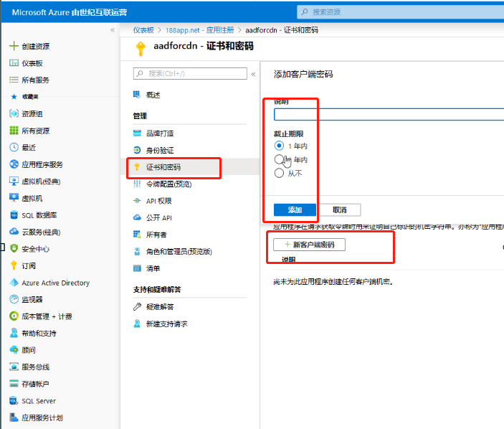Click '+ 新客户端密码' new secret button
Screen dimensions: 504x429
pos(309,245)
